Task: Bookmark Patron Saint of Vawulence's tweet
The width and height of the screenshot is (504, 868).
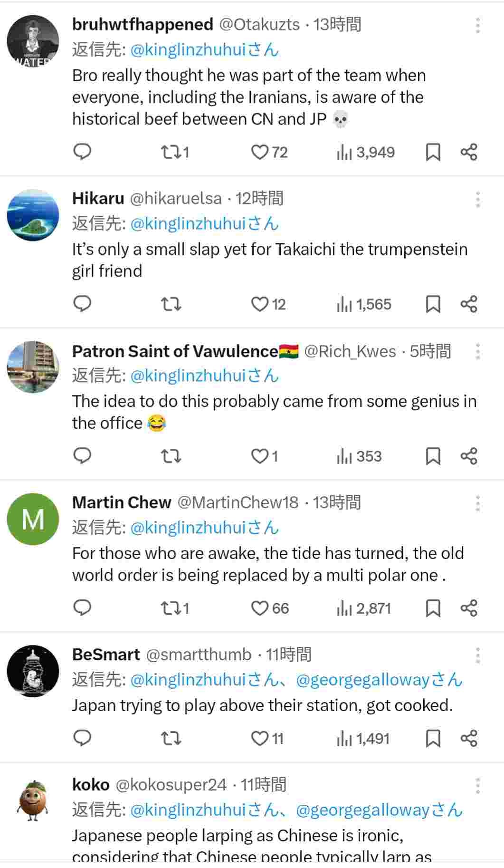Action: tap(433, 456)
